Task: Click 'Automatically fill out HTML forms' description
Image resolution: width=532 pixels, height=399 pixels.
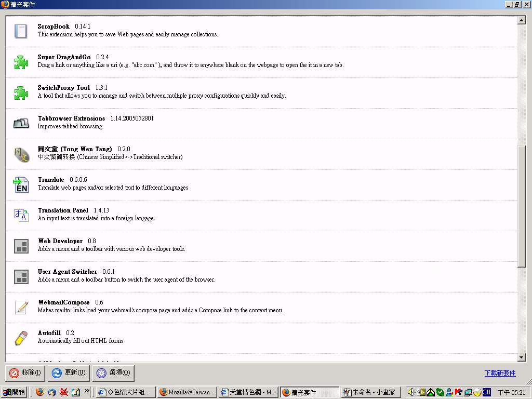Action: [81, 341]
